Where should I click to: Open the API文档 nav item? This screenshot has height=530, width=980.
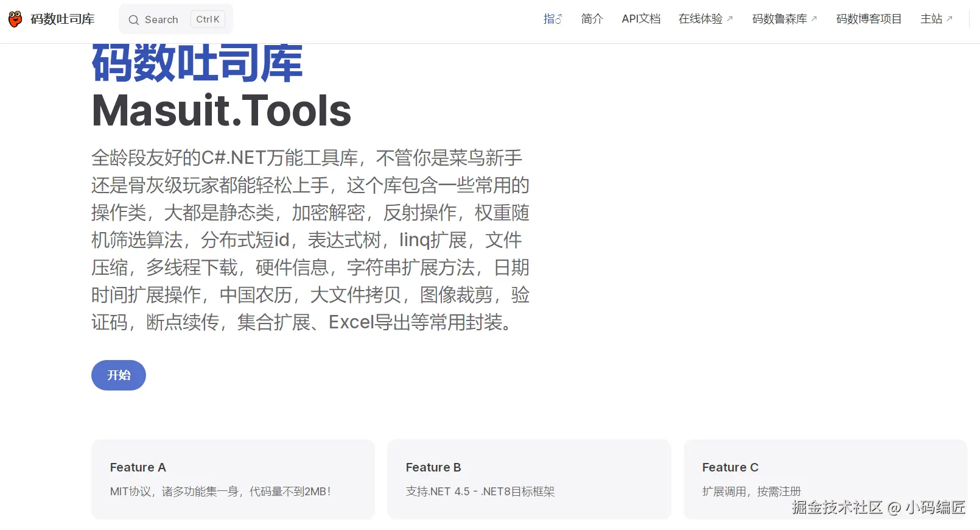point(641,19)
